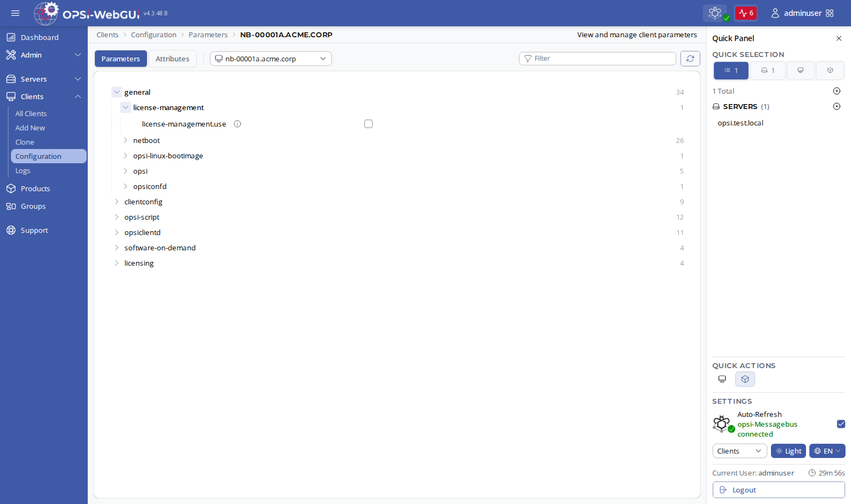851x504 pixels.
Task: Focus the Filter input field
Action: pos(598,59)
